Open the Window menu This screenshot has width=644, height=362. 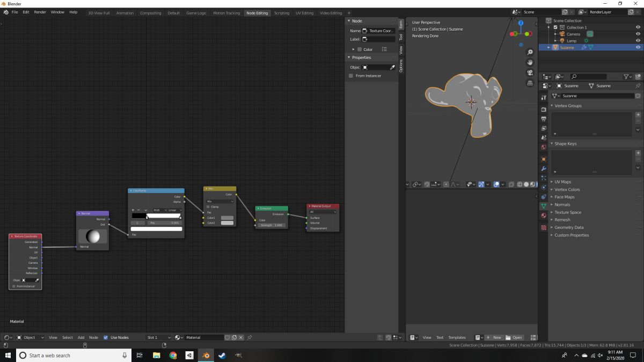[x=57, y=12]
